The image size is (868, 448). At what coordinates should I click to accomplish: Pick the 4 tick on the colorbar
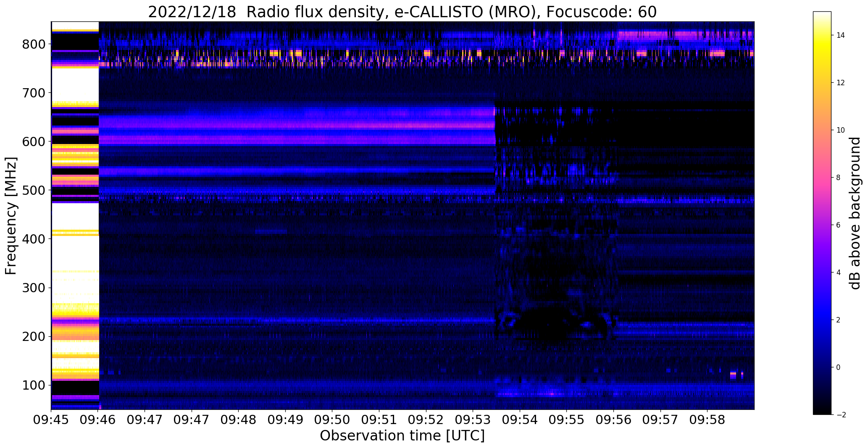coord(839,272)
